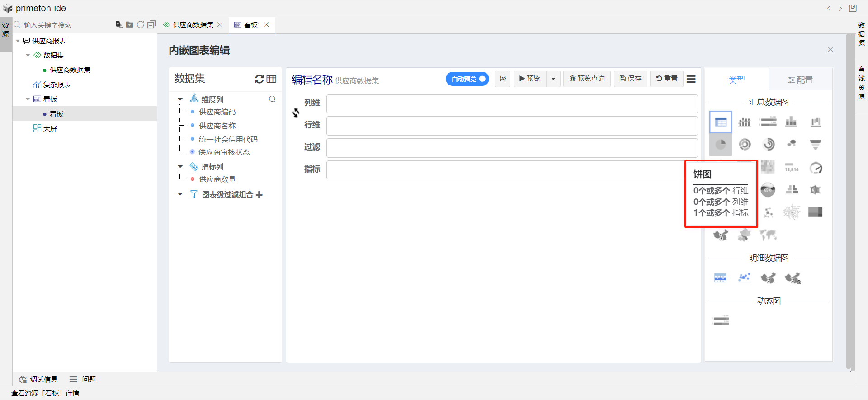The height and width of the screenshot is (400, 868).
Task: Click the search icon next to 维度列
Action: [272, 99]
